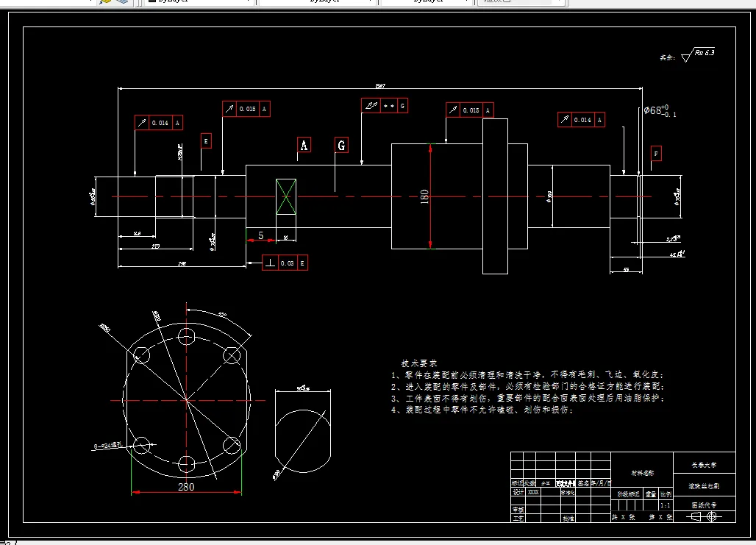Viewport: 756px width, 545px height.
Task: Select the 第 X 张 sheet number text
Action: point(660,517)
